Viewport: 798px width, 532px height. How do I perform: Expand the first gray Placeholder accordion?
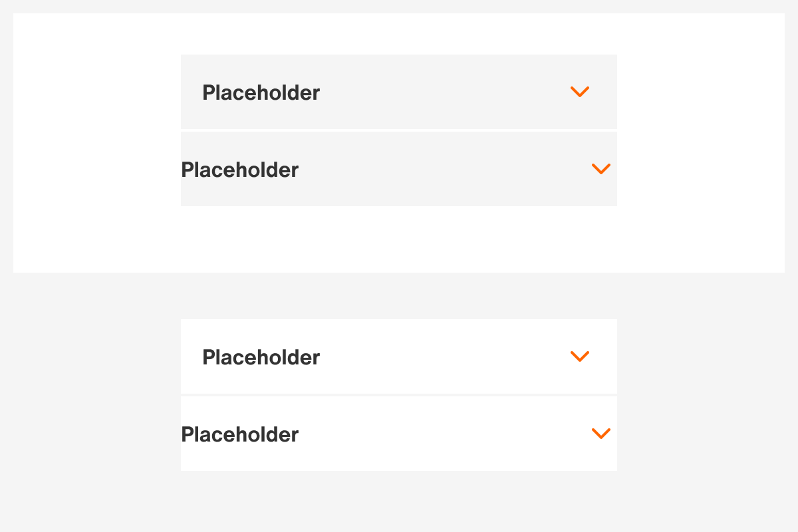399,92
